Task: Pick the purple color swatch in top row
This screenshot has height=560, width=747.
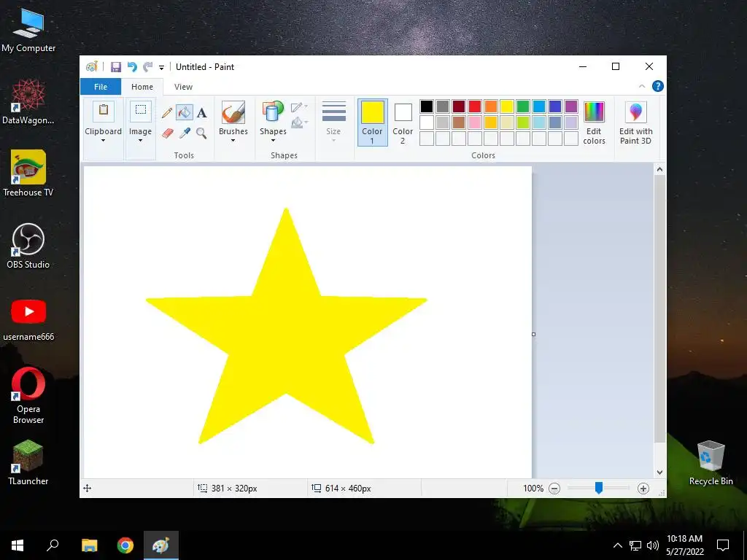Action: coord(570,106)
